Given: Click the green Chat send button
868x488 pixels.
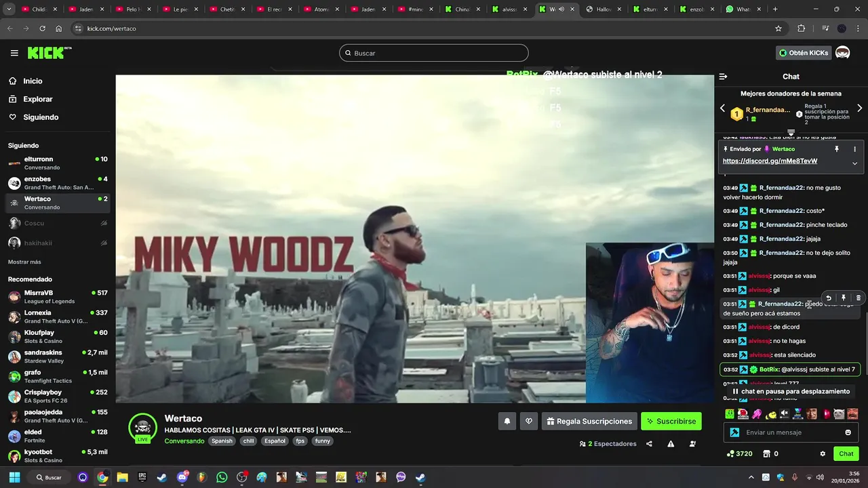Looking at the screenshot, I should (846, 453).
